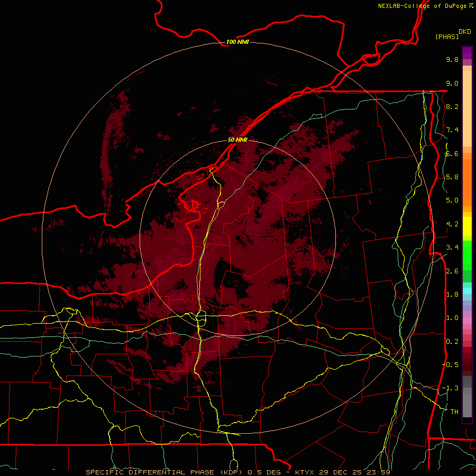Click the 1.8 legend value

(452, 295)
